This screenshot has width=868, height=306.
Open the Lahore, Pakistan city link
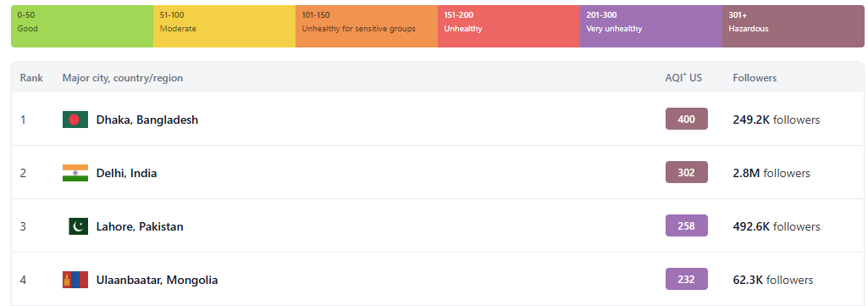(x=140, y=226)
